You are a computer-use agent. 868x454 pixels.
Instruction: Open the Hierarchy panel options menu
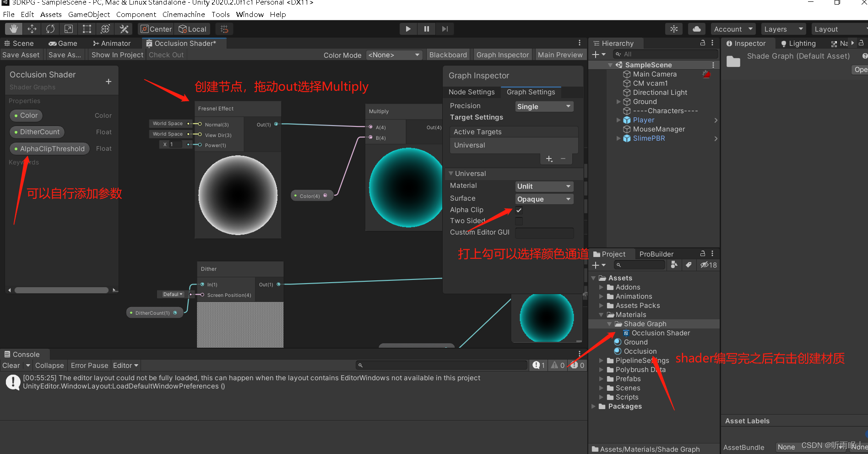(x=712, y=43)
